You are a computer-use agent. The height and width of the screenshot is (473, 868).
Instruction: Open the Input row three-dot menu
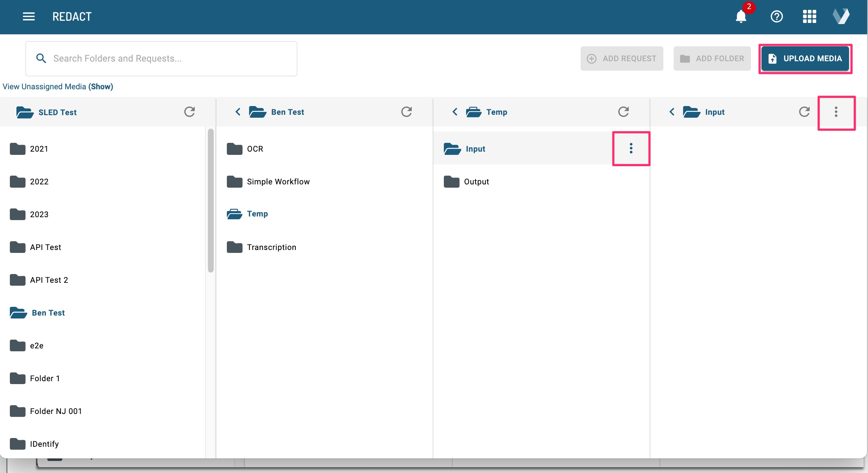click(x=631, y=148)
